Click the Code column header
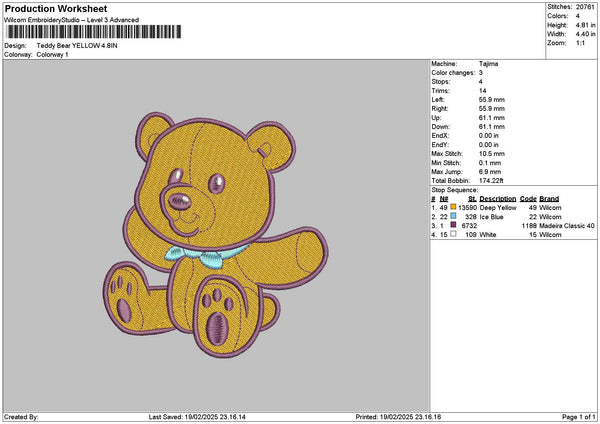This screenshot has width=600, height=424. [x=528, y=198]
